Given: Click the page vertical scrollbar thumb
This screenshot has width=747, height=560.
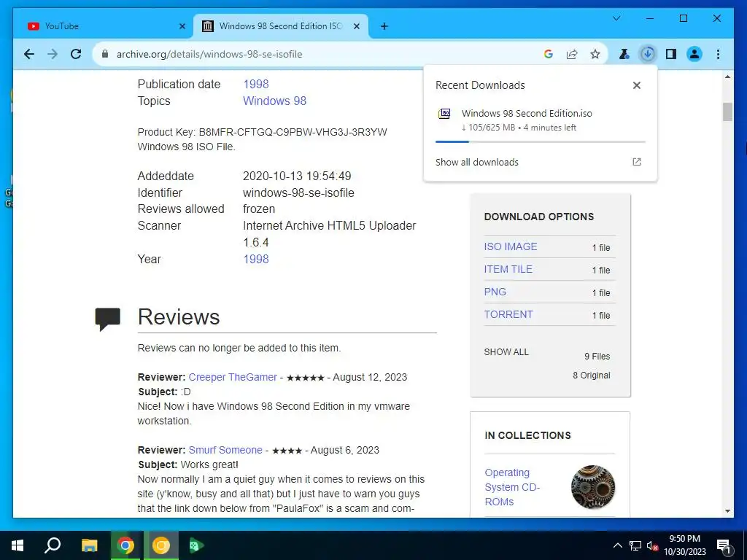Looking at the screenshot, I should pos(727,112).
